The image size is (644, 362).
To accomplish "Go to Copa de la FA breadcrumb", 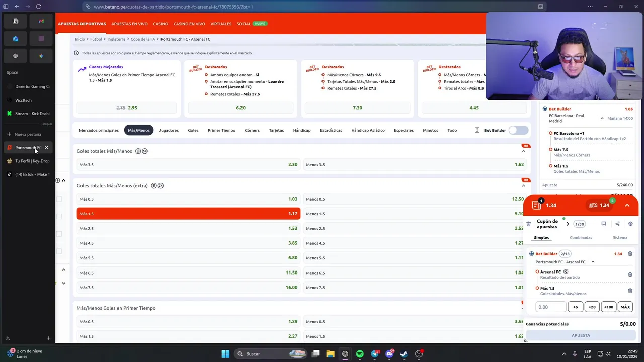I will (x=143, y=39).
